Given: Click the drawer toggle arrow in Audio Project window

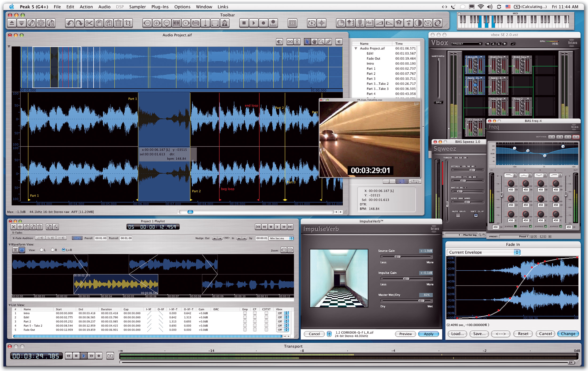Looking at the screenshot, I should (339, 42).
